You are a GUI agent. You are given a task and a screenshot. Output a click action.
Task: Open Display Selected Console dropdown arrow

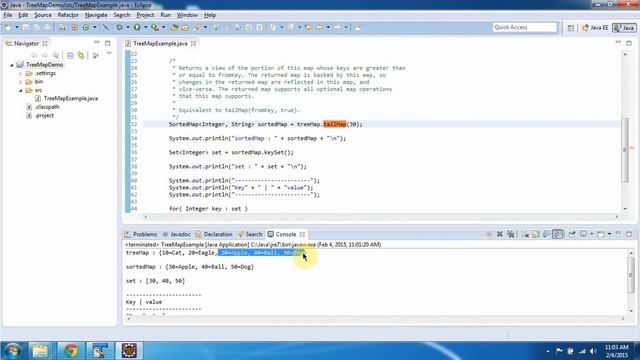(x=591, y=234)
